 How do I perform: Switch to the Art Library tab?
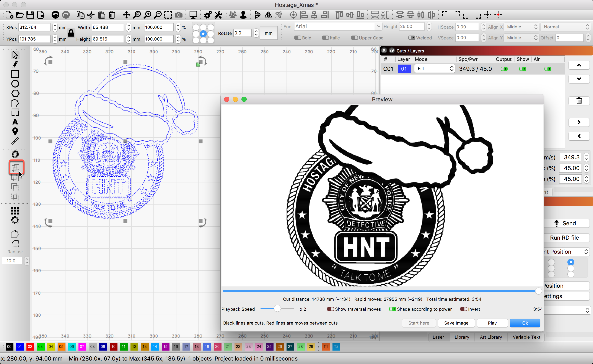click(x=491, y=337)
